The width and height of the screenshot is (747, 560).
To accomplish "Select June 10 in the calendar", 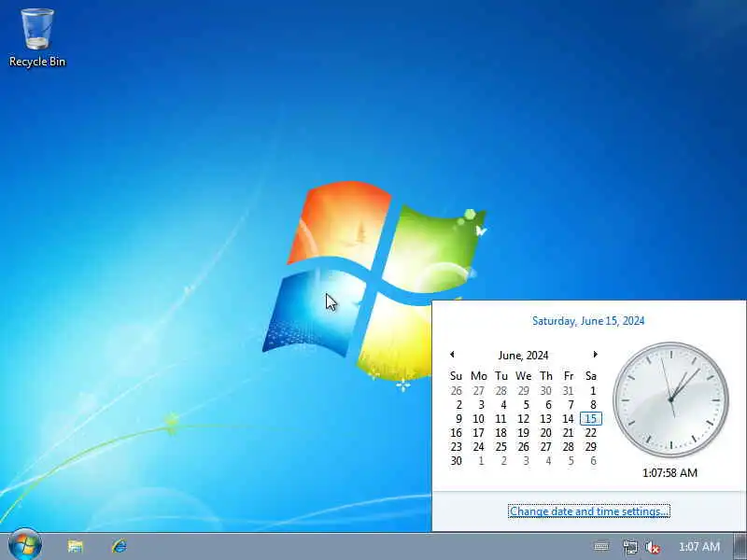I will pos(478,418).
